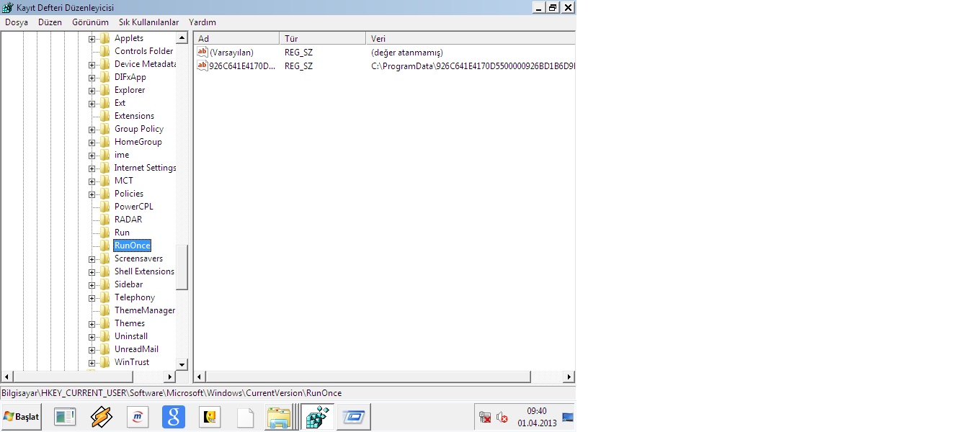Image resolution: width=980 pixels, height=432 pixels.
Task: Click the blank document icon in the taskbar
Action: point(246,418)
